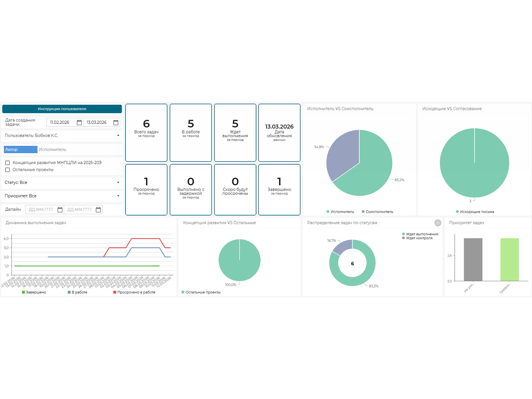Click the deadline start date input field
Screen dimensions: 532x399
pyautogui.click(x=41, y=210)
